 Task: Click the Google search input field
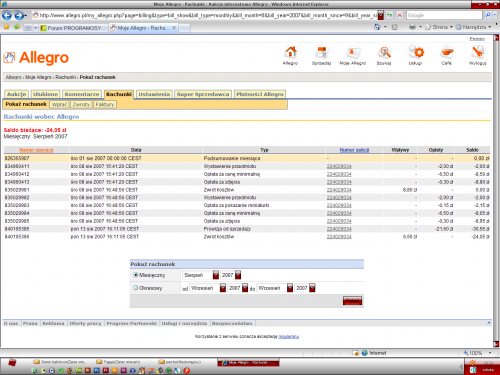tap(444, 15)
